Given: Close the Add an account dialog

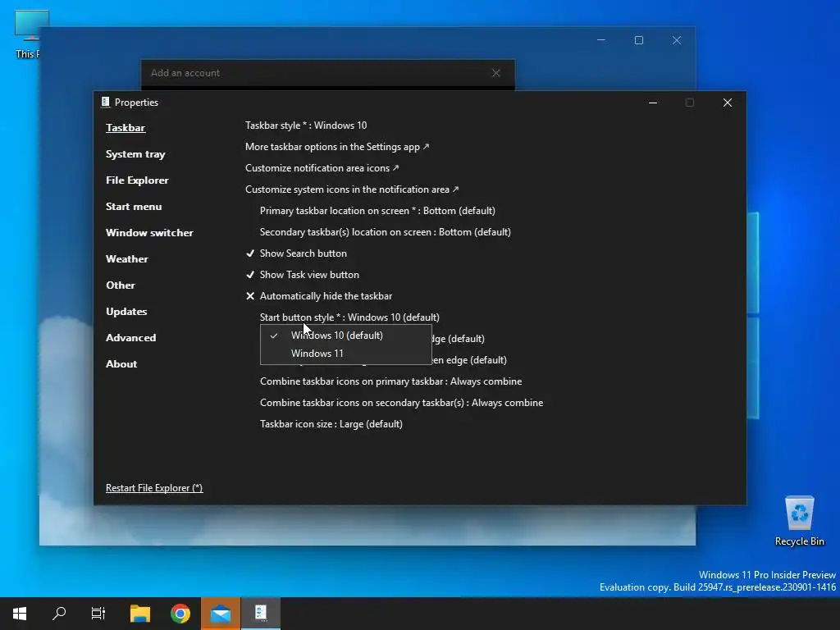Looking at the screenshot, I should point(496,73).
